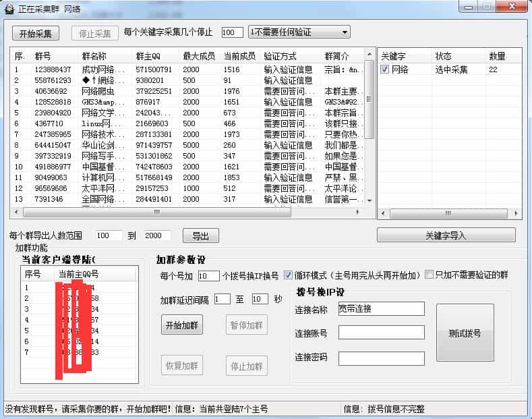The image size is (532, 419).
Task: Click the 关键字导入 button
Action: (x=446, y=235)
